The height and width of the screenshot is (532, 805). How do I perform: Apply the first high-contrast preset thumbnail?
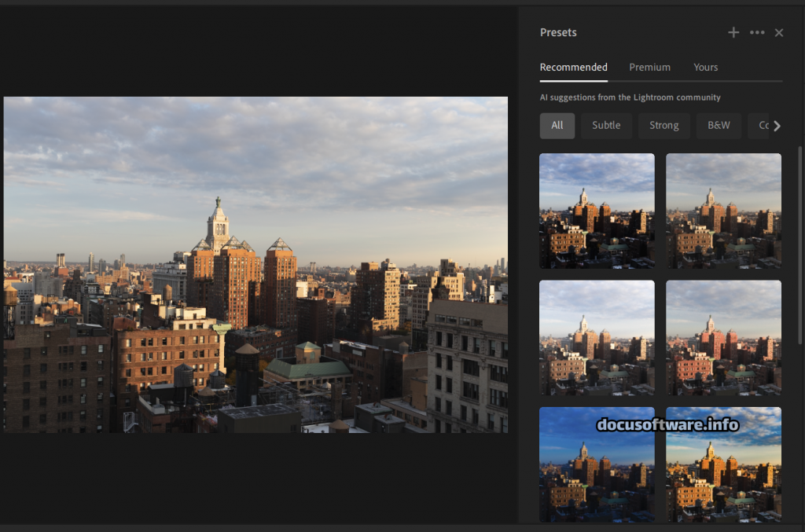tap(597, 211)
